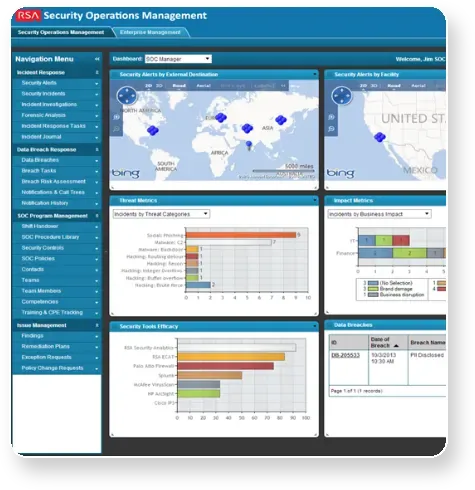Open the DB-205533 breach record
The width and height of the screenshot is (475, 490).
pyautogui.click(x=345, y=355)
